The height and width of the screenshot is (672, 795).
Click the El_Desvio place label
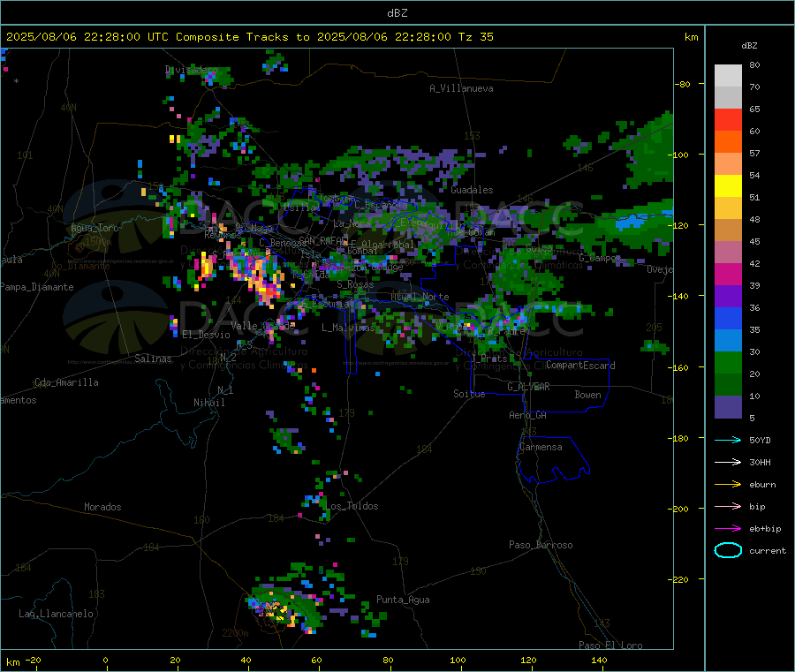point(207,335)
